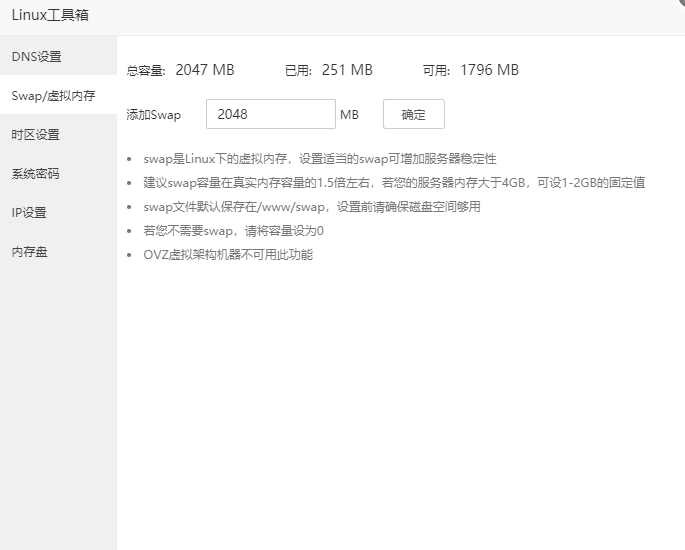Click the 确定 button to apply swap
The width and height of the screenshot is (685, 550).
[414, 114]
